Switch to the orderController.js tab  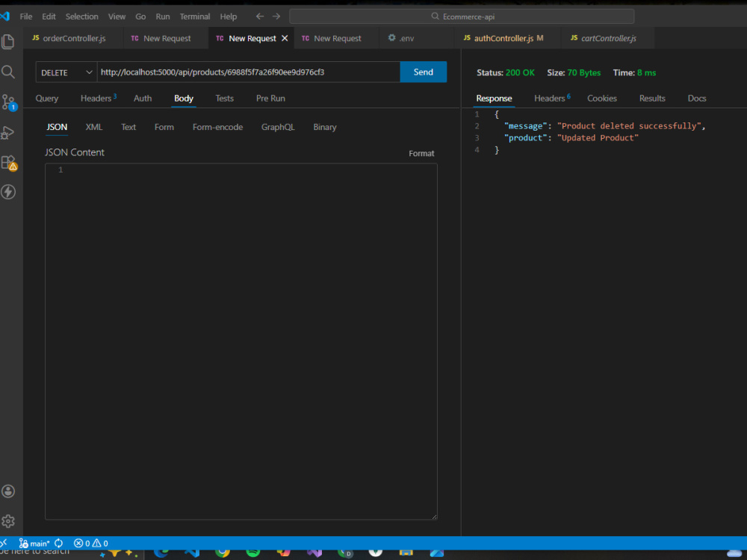click(73, 38)
